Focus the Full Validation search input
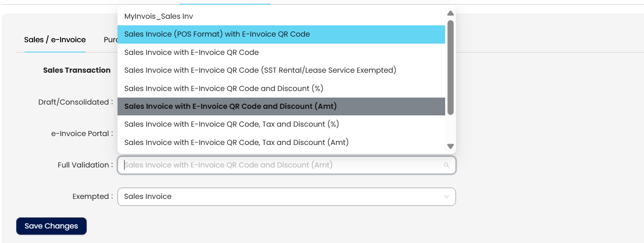Viewport: 644px width, 243px height. pos(282,165)
